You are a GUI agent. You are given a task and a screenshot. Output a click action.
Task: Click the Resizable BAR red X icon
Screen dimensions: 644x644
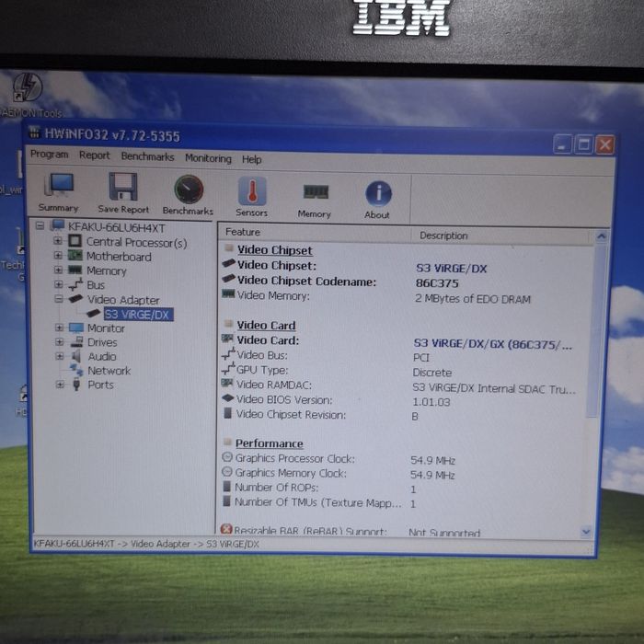226,529
